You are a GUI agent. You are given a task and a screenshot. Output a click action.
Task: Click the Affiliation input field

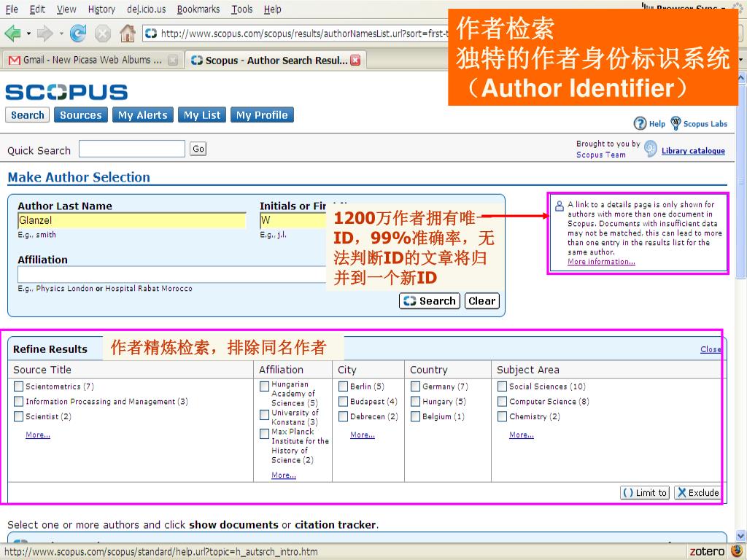point(171,275)
